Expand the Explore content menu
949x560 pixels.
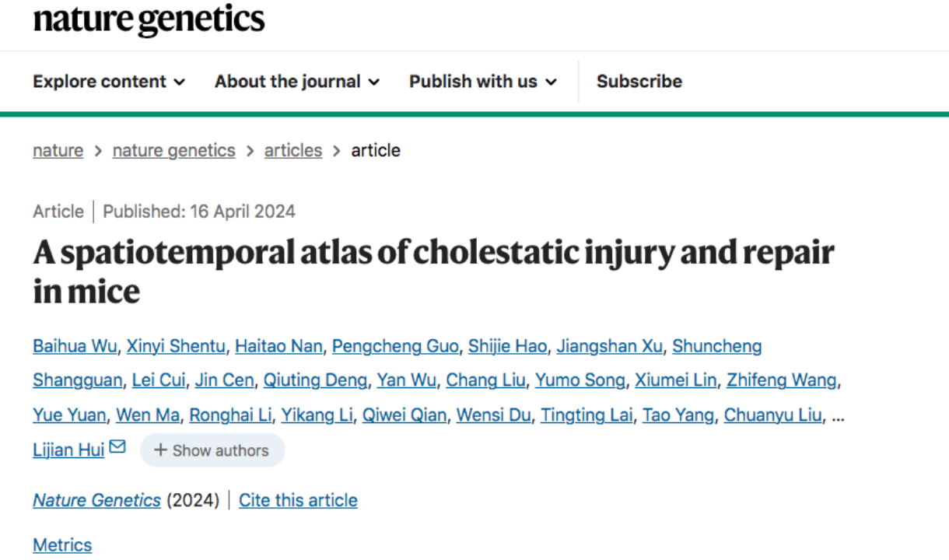109,82
